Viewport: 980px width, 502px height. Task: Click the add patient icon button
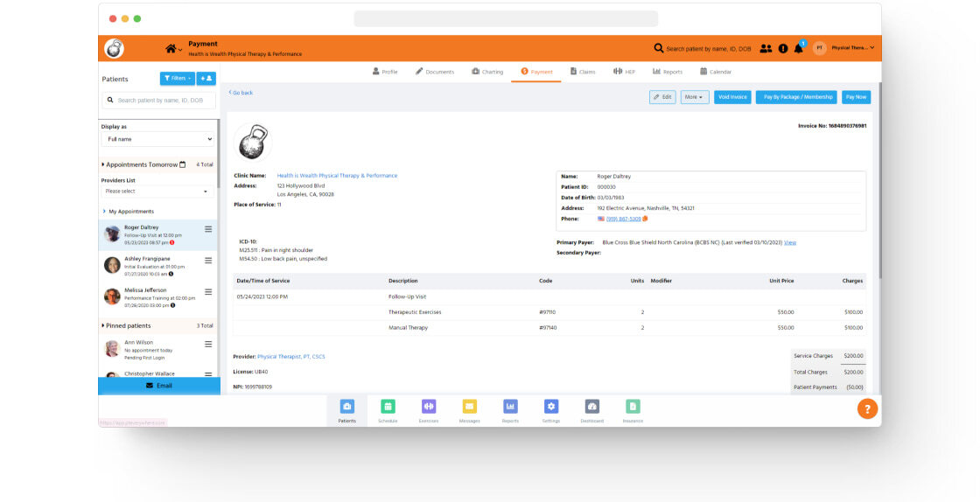pos(206,79)
